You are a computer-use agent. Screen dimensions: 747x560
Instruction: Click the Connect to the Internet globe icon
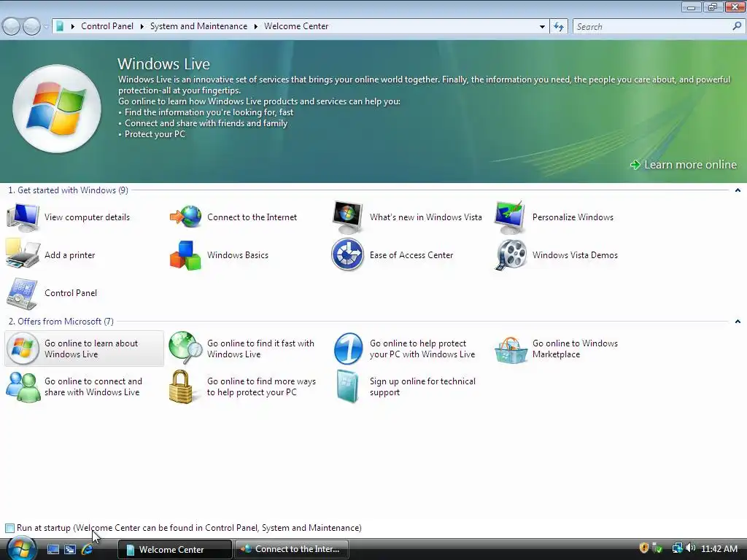pos(186,217)
